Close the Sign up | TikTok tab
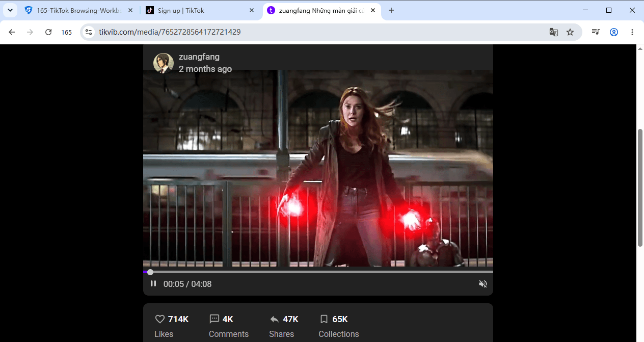Image resolution: width=644 pixels, height=342 pixels. 251,10
